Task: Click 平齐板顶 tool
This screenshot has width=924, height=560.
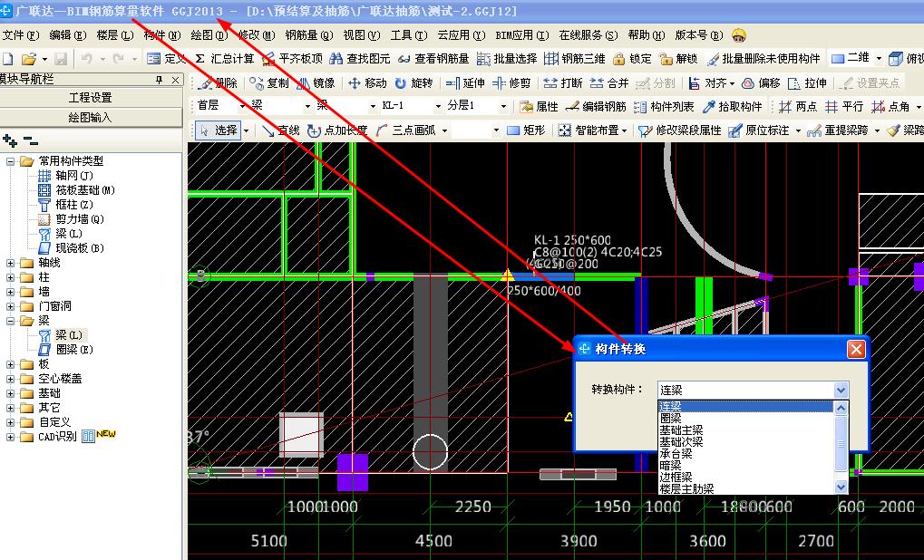Action: pos(292,58)
